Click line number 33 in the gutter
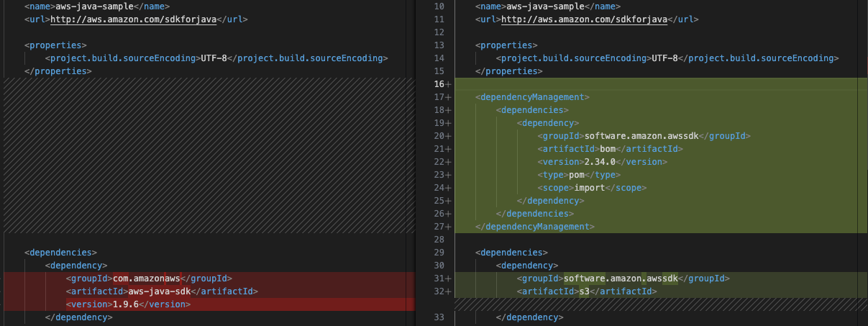Viewport: 868px width, 326px height. pyautogui.click(x=439, y=317)
